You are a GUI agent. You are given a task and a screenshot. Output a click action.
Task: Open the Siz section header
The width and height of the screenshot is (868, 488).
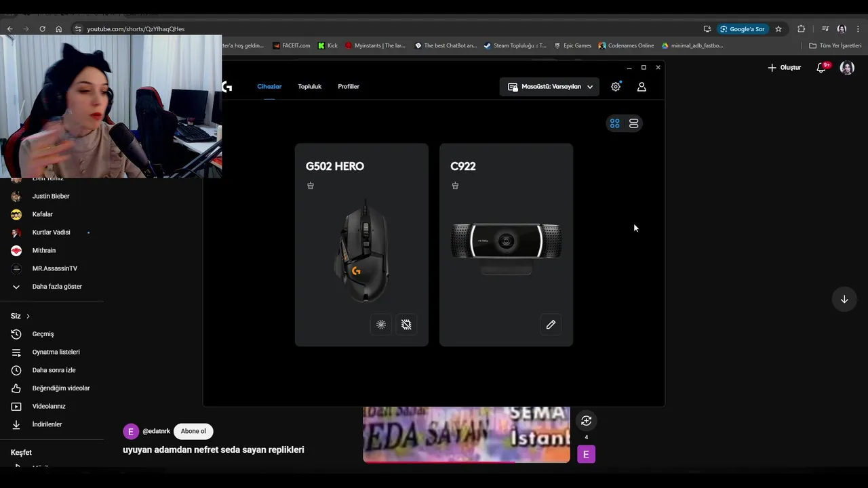tap(20, 316)
